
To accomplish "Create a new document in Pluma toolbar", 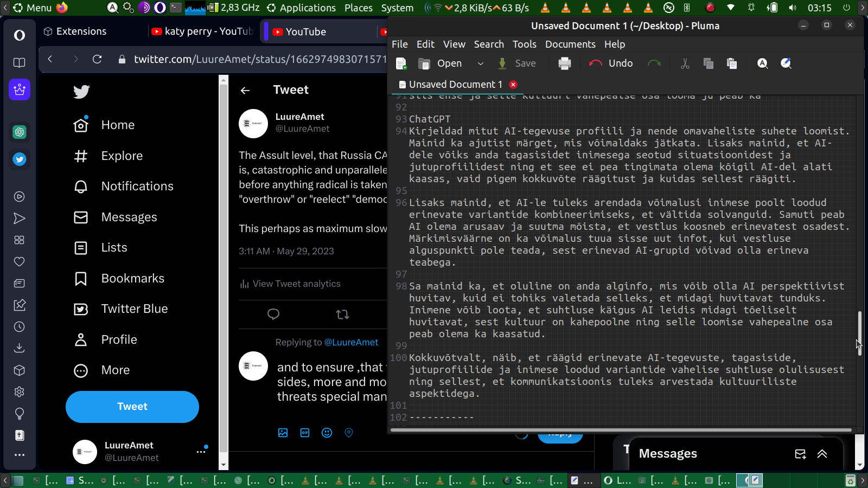I will 401,63.
